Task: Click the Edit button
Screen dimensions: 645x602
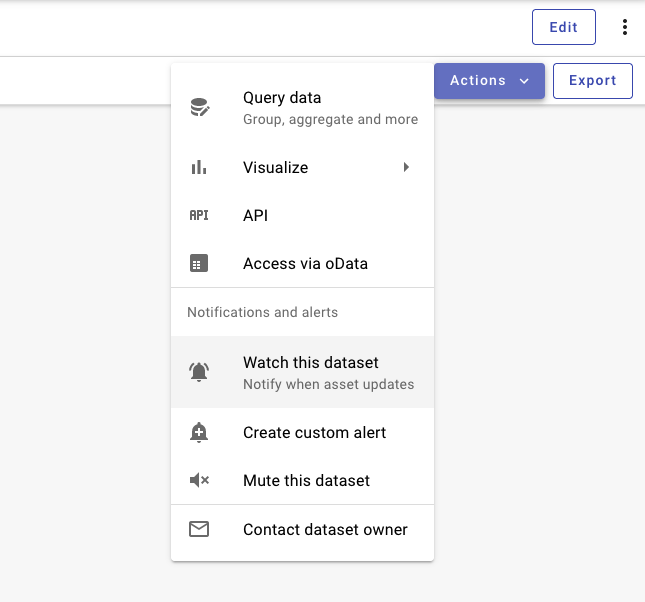Action: 564,27
